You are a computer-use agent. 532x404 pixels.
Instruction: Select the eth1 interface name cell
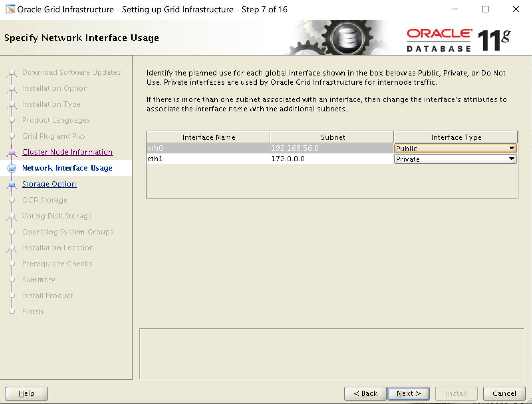(x=208, y=159)
